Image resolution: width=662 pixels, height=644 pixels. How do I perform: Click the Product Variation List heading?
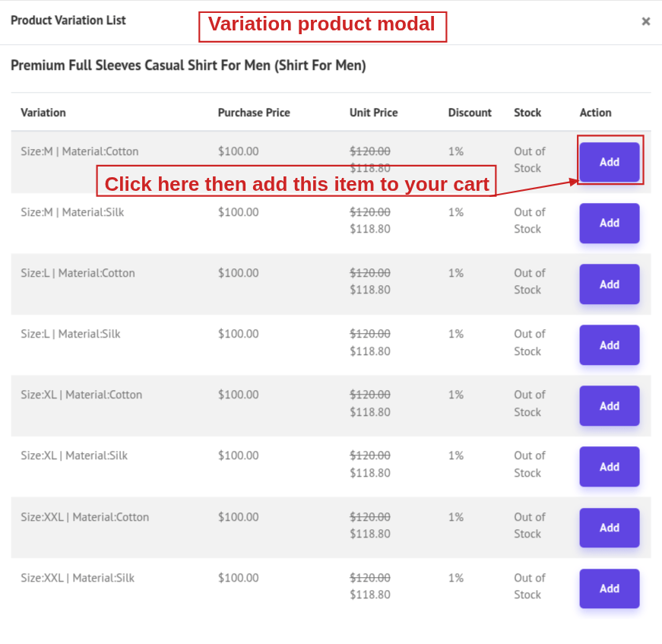pos(68,21)
